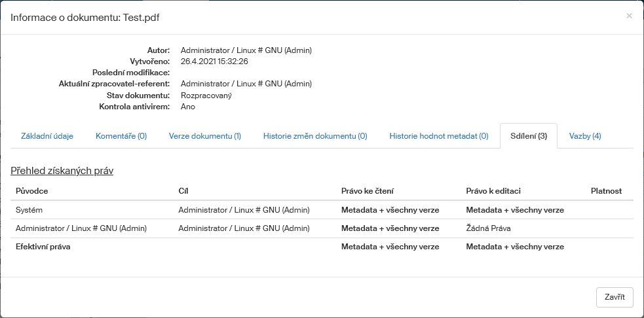
Task: Select the Systém row in the rights table
Action: tap(29, 210)
